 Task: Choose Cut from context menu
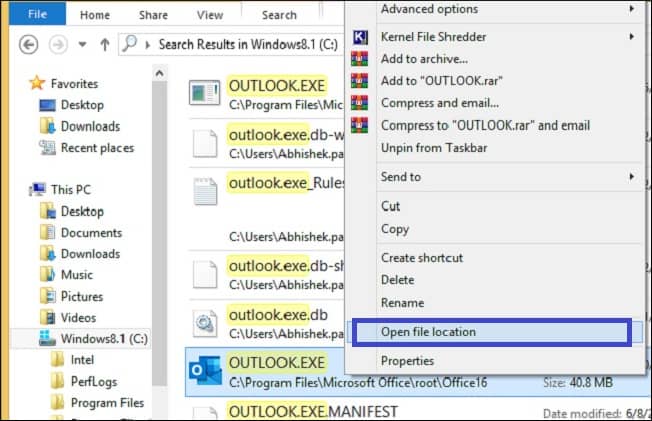(390, 206)
